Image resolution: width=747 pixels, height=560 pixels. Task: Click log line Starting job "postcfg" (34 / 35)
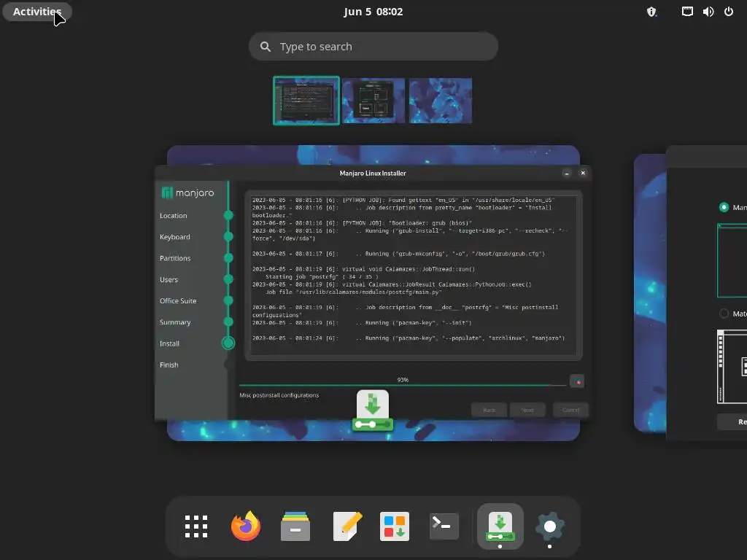(322, 276)
